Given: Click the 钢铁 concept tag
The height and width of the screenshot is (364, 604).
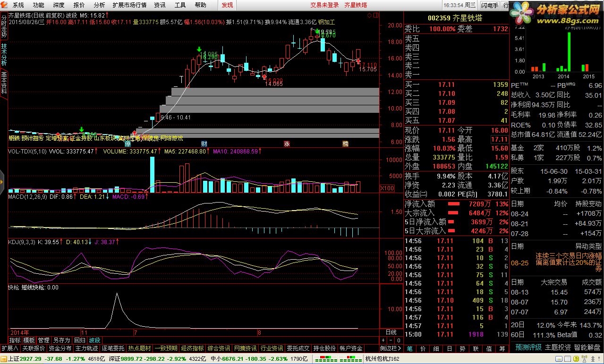Looking at the screenshot, I should (x=14, y=138).
